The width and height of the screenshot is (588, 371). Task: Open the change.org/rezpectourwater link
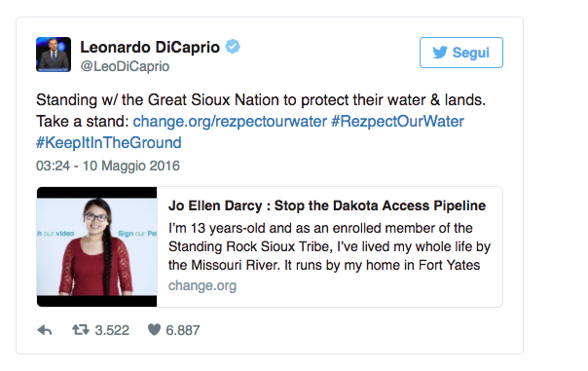click(x=230, y=122)
